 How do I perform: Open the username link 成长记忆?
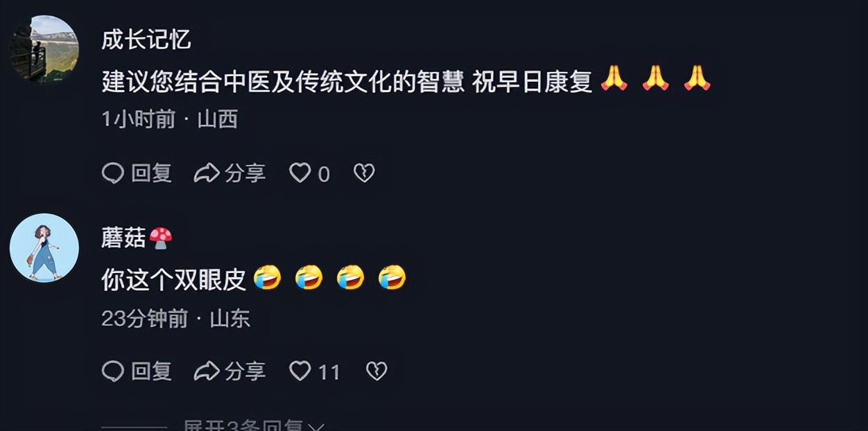pos(146,39)
